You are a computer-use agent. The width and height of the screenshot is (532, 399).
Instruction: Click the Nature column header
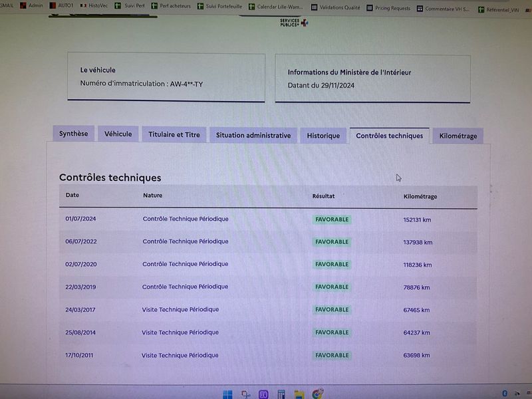coord(152,196)
